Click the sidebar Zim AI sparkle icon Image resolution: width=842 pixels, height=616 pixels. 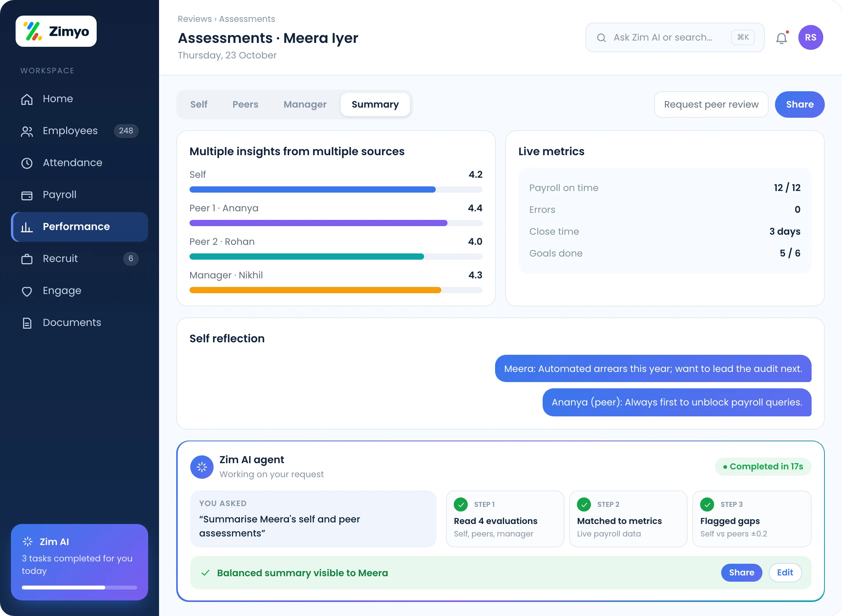coord(28,542)
